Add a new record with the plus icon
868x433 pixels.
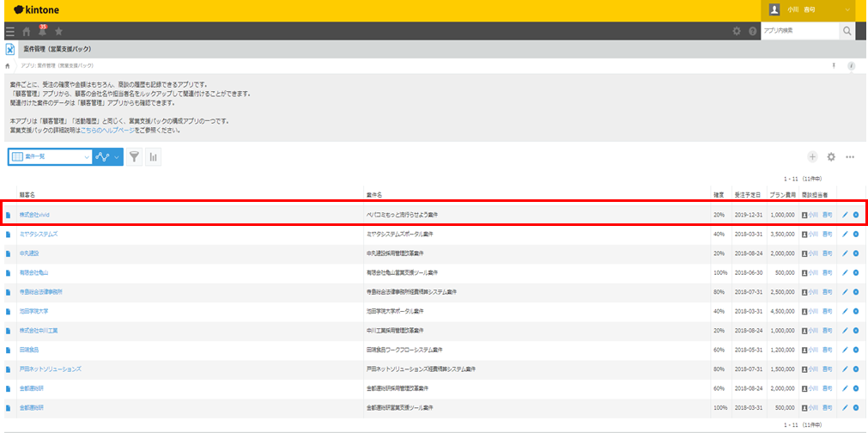pyautogui.click(x=812, y=157)
